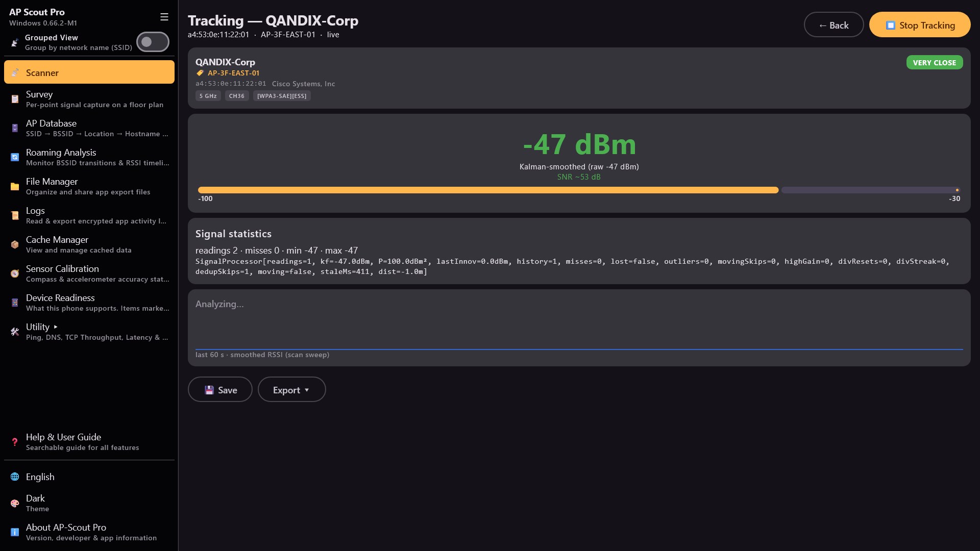Toggle the Grouped View switch
This screenshot has height=551, width=980.
coord(153,42)
